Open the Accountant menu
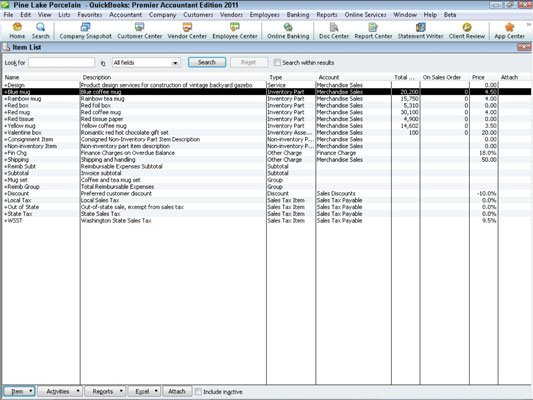 tap(125, 15)
